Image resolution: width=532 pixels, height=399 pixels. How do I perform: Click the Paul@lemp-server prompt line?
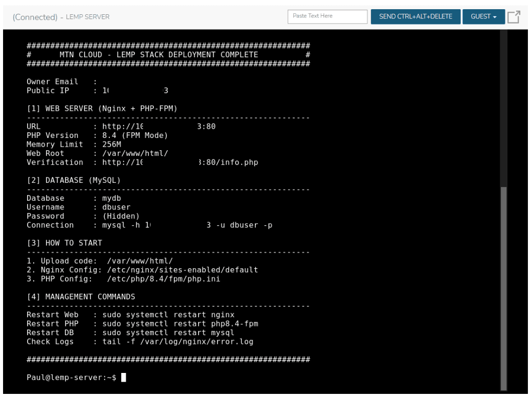(76, 377)
